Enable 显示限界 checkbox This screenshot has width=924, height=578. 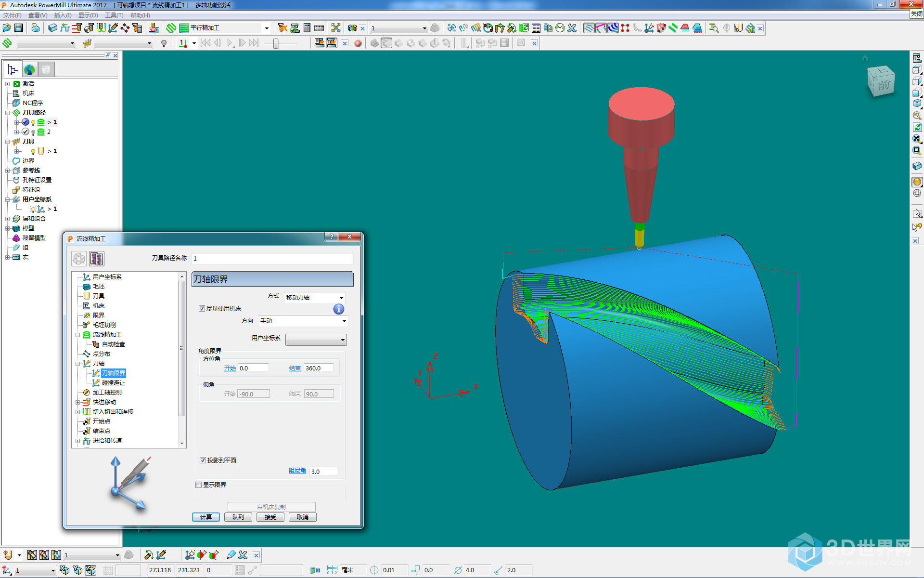[198, 485]
